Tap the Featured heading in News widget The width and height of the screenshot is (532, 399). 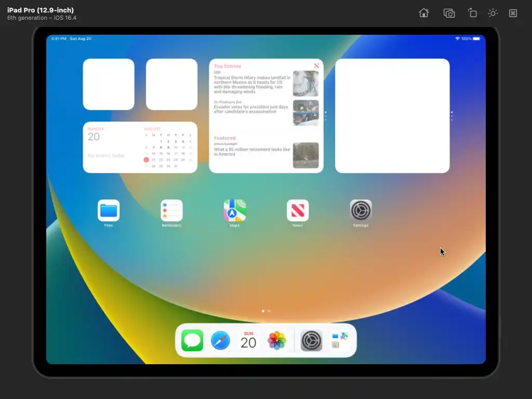click(224, 138)
